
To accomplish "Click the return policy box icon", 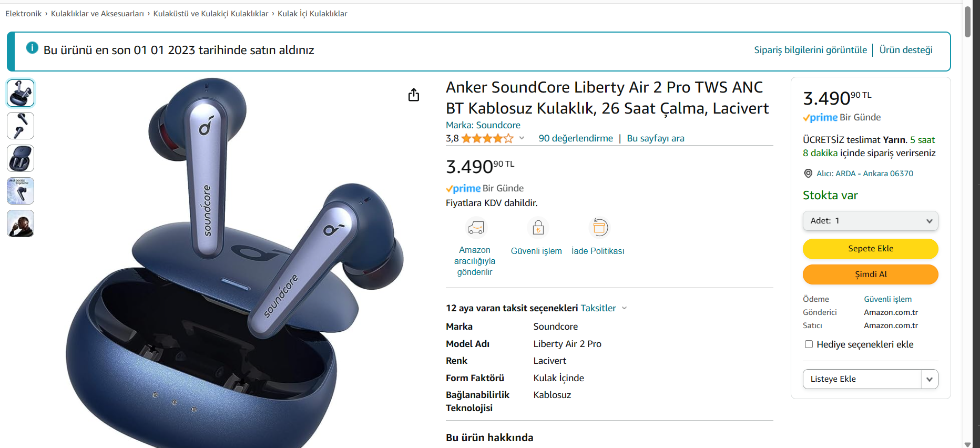I will tap(599, 228).
